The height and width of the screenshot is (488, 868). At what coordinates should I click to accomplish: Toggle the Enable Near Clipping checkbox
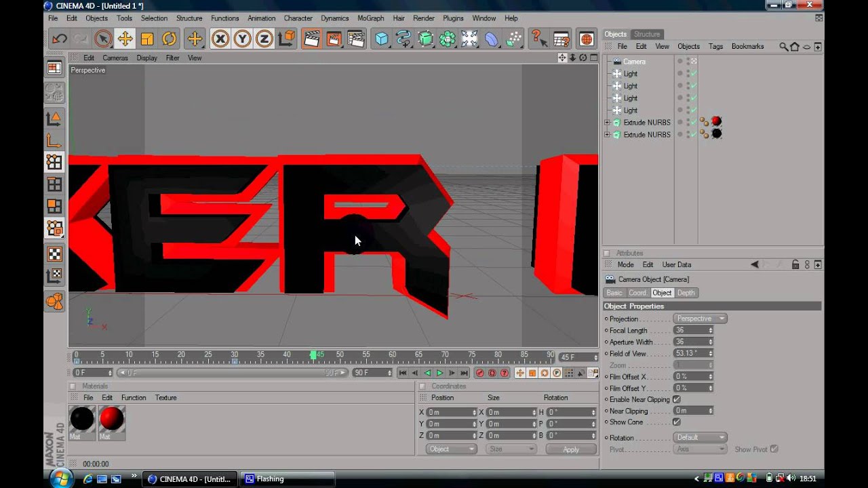click(x=676, y=399)
